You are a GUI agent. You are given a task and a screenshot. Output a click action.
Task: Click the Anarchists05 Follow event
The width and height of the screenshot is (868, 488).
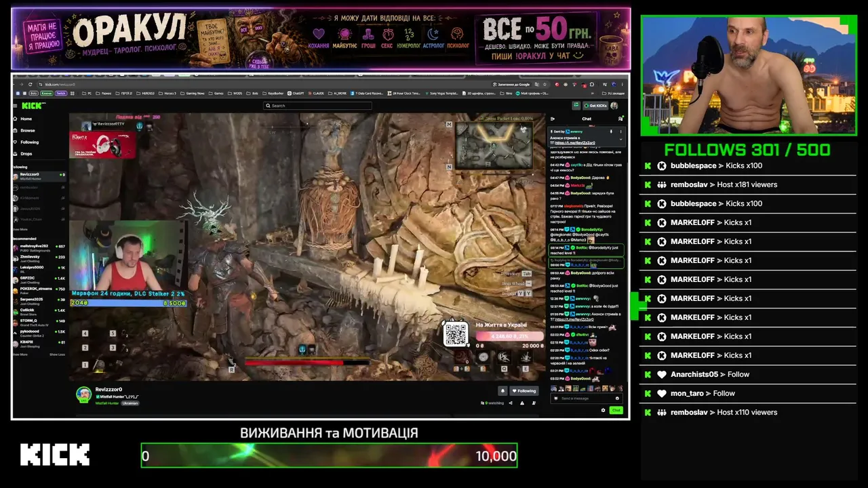pos(749,374)
